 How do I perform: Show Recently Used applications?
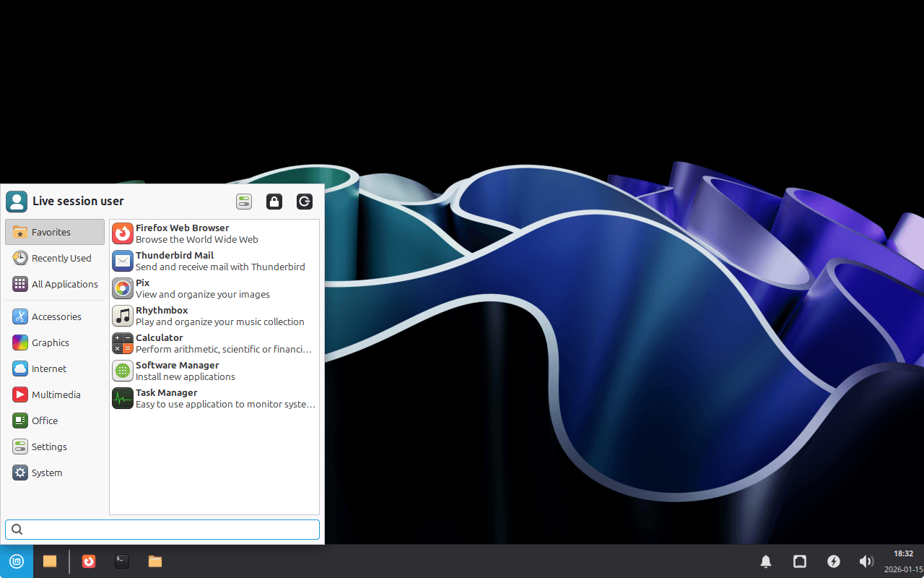click(x=55, y=258)
